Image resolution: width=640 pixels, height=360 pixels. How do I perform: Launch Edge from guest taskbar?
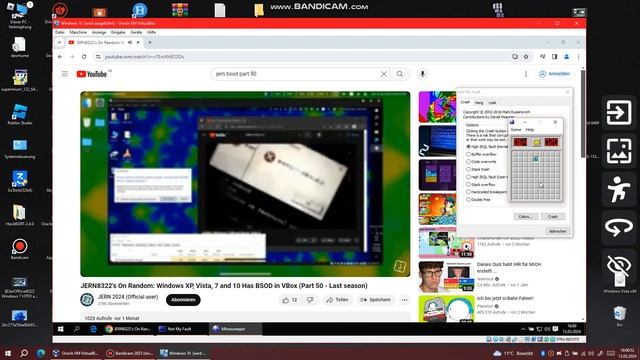pyautogui.click(x=93, y=329)
